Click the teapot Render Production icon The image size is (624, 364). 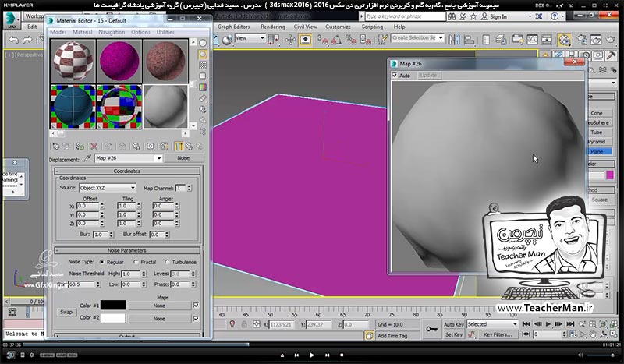[611, 40]
